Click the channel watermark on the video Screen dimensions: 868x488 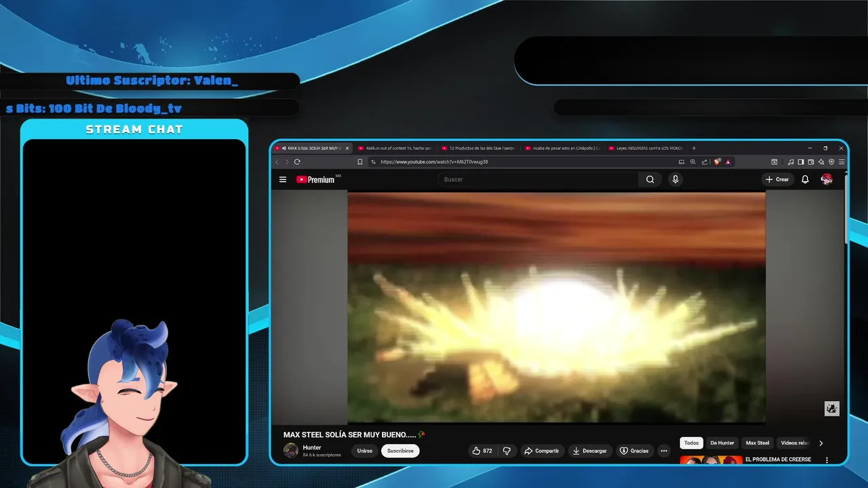tap(832, 408)
